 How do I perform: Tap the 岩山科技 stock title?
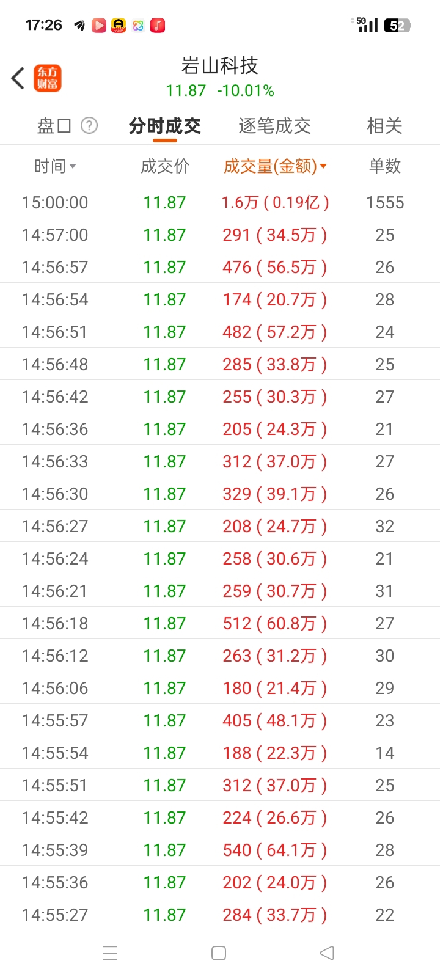220,66
